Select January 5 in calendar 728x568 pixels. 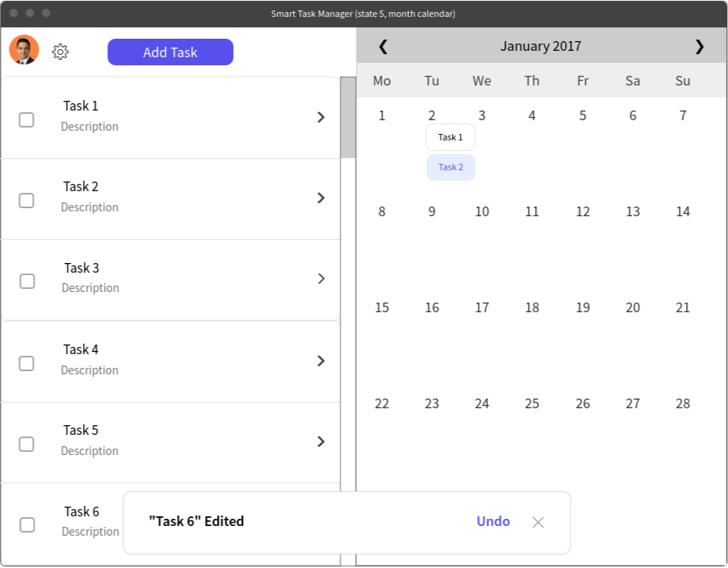583,115
